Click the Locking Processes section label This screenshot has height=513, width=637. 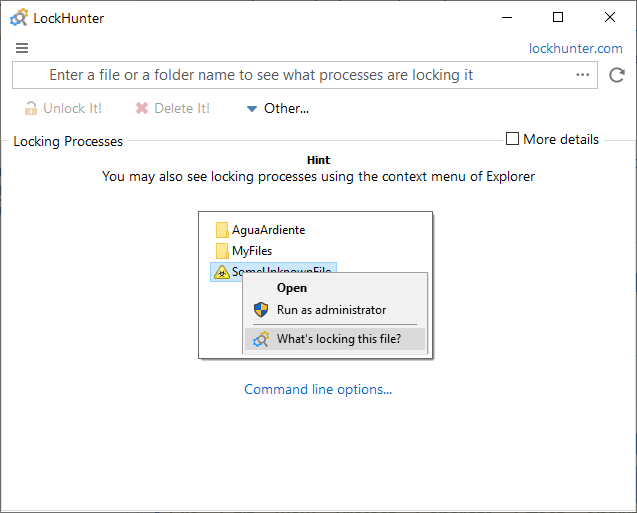(x=68, y=141)
